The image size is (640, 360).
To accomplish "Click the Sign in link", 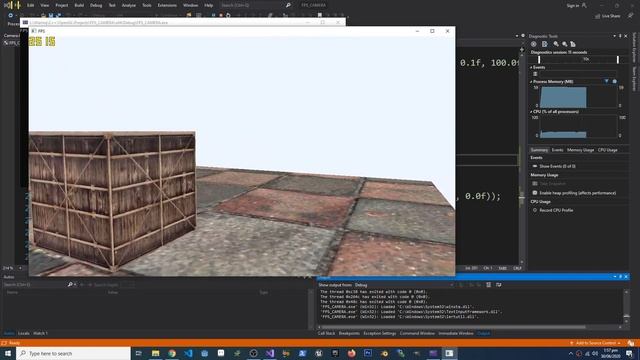I will [x=573, y=5].
